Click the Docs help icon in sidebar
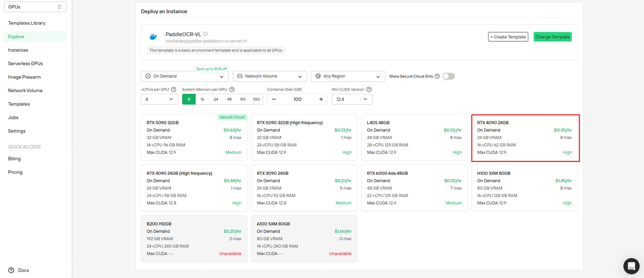The image size is (644, 278). click(11, 270)
